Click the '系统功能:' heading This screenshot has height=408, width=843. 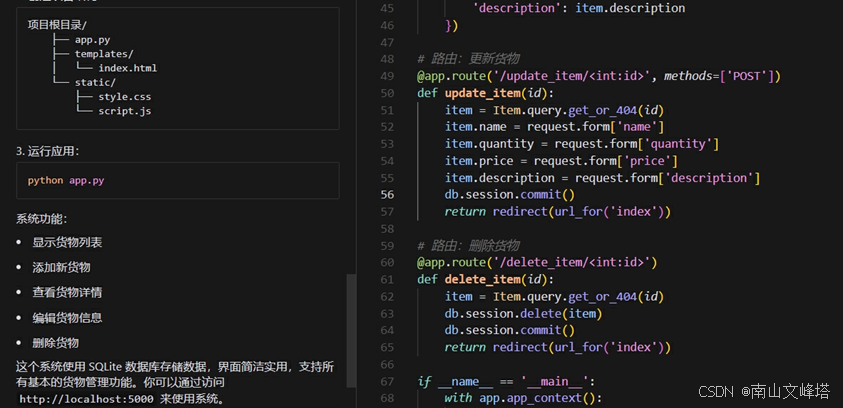(42, 219)
